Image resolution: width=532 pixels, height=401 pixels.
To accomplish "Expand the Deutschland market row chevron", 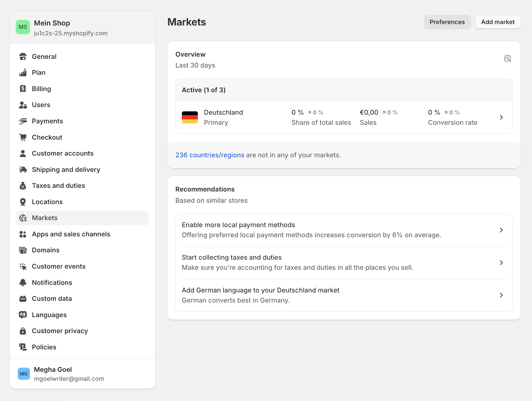I will [501, 117].
